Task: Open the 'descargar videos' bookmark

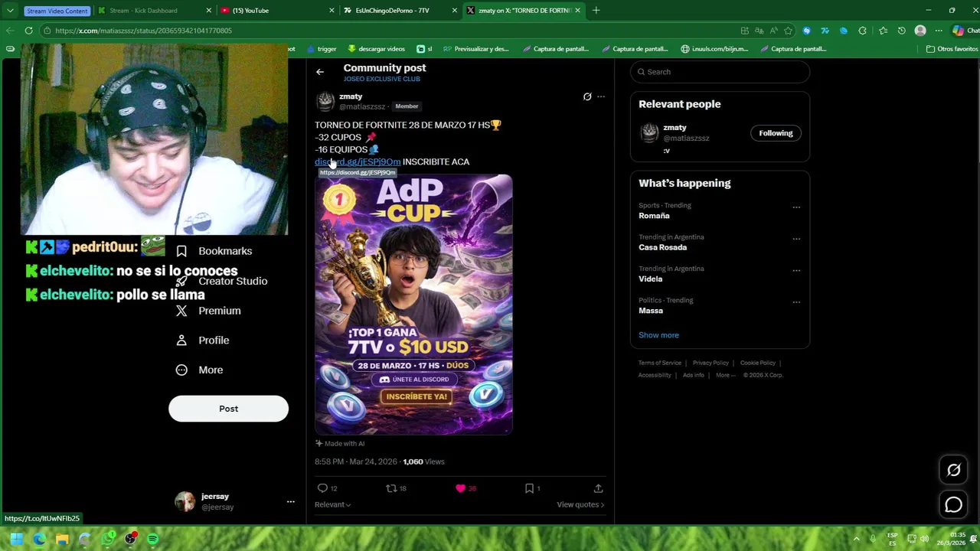Action: (x=375, y=49)
